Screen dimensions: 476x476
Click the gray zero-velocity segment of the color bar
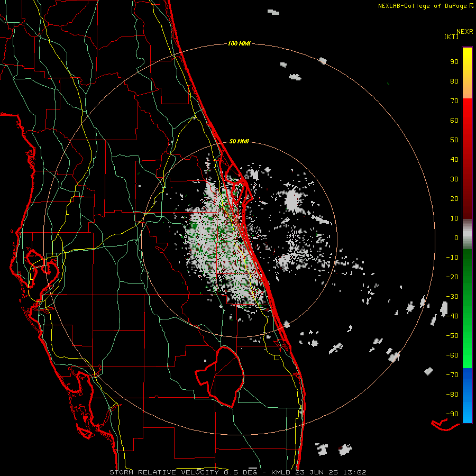(467, 234)
